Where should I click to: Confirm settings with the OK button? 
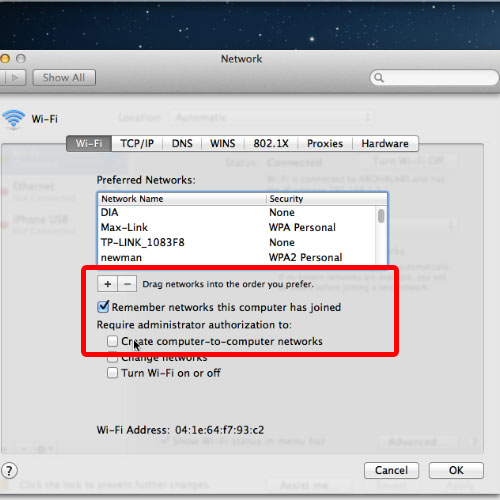(x=456, y=470)
